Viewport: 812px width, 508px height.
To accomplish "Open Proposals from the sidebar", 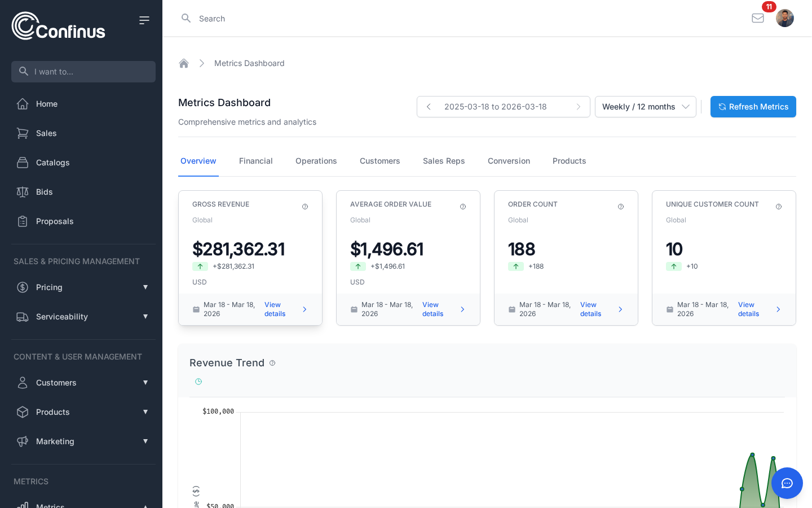I will coord(54,221).
